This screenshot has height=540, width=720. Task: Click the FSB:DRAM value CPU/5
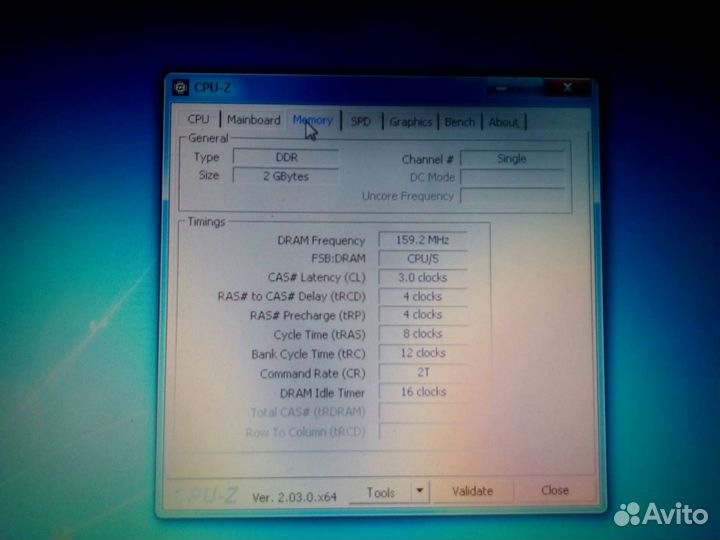pyautogui.click(x=422, y=259)
